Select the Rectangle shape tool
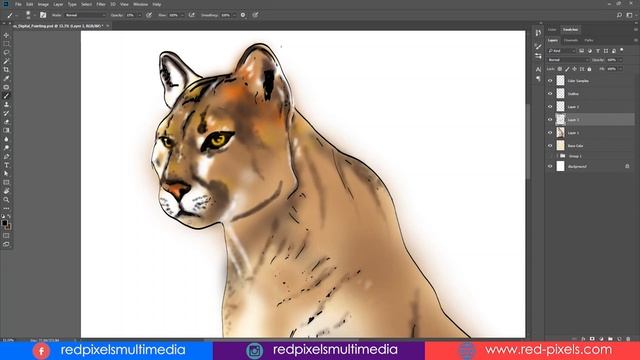 point(6,182)
